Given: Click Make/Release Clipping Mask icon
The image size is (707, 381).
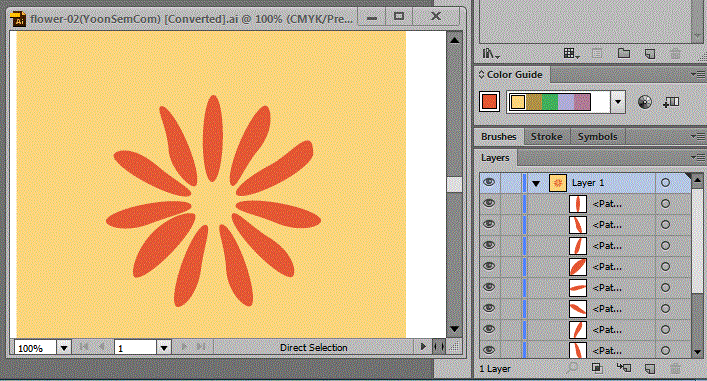Looking at the screenshot, I should click(597, 368).
